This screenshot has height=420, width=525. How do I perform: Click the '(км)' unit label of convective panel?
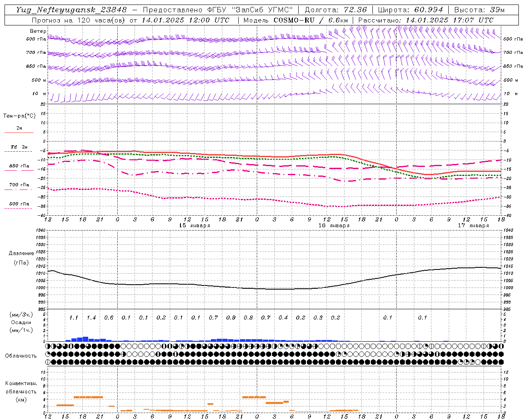pyautogui.click(x=21, y=399)
